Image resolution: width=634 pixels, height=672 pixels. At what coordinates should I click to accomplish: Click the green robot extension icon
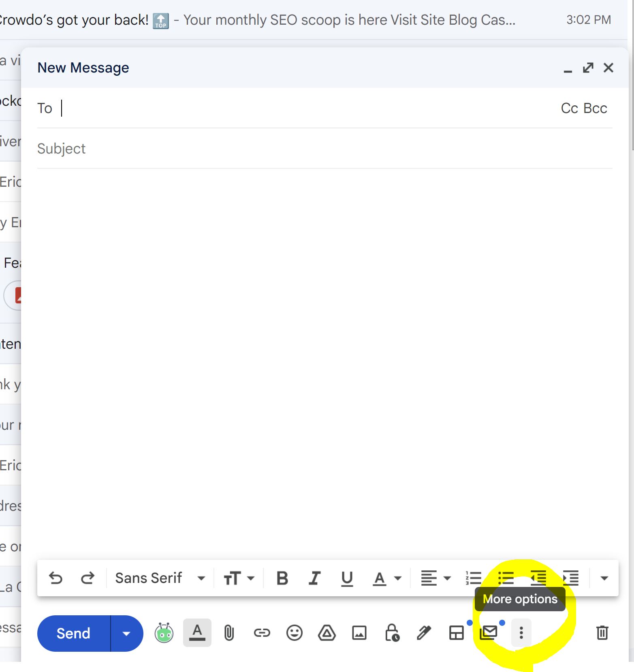click(x=164, y=633)
